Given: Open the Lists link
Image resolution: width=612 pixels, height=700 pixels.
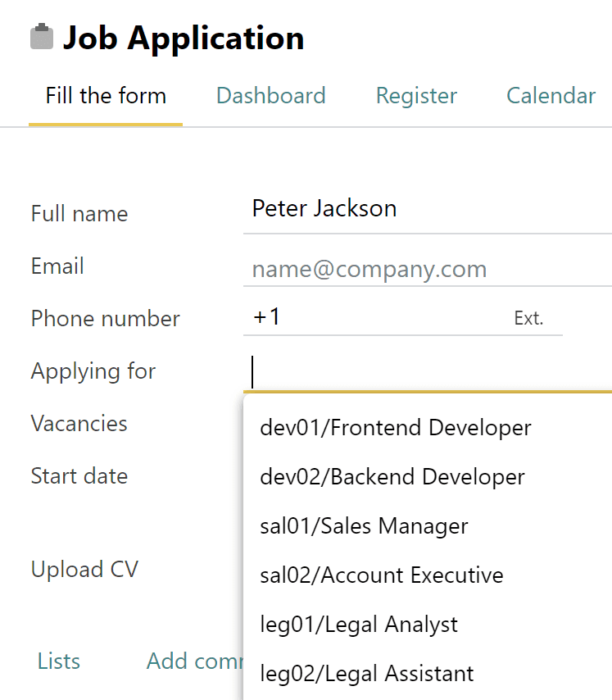Looking at the screenshot, I should click(x=58, y=661).
